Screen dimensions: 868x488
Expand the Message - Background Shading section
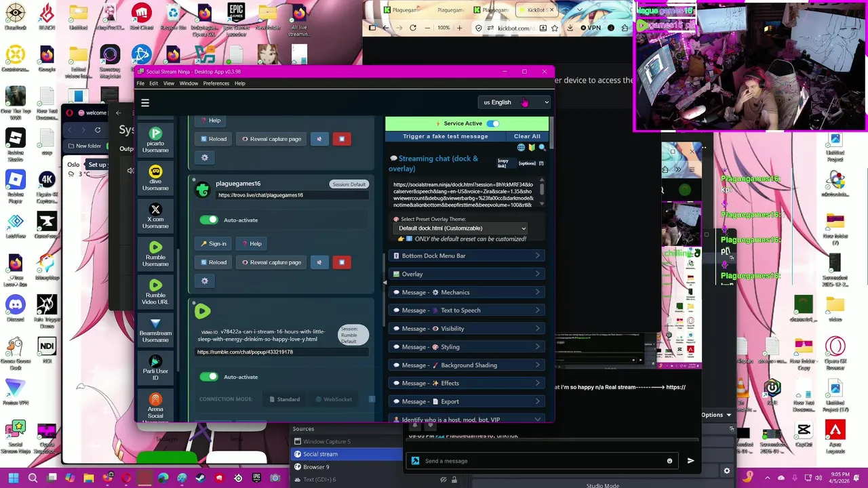click(467, 365)
